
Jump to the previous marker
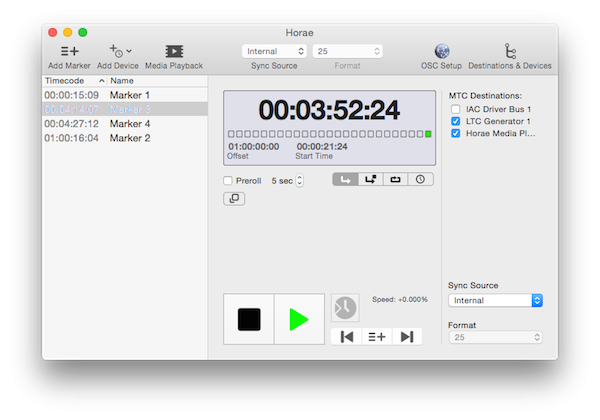pos(347,337)
